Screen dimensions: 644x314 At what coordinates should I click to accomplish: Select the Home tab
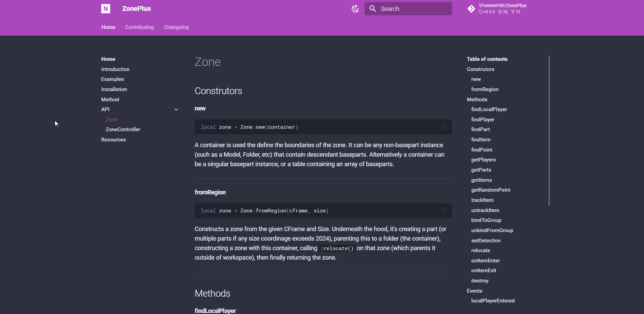(108, 27)
